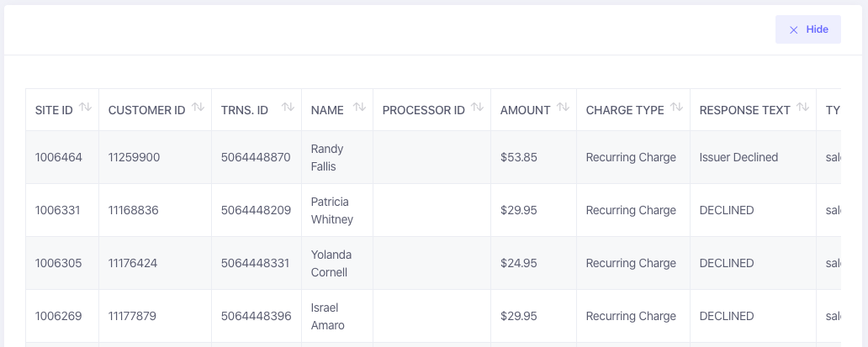This screenshot has width=868, height=347.
Task: Select site ID 1006464 cell
Action: (x=62, y=157)
